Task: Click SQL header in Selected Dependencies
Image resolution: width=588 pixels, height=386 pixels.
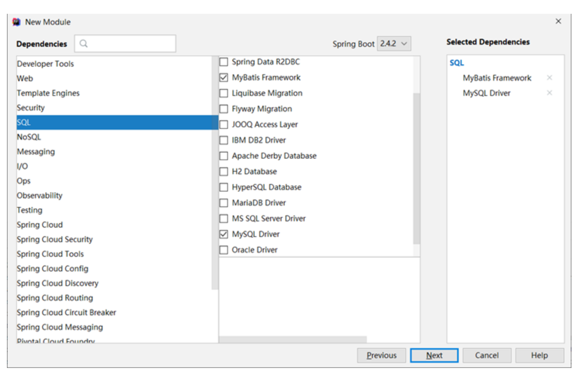Action: [x=457, y=63]
